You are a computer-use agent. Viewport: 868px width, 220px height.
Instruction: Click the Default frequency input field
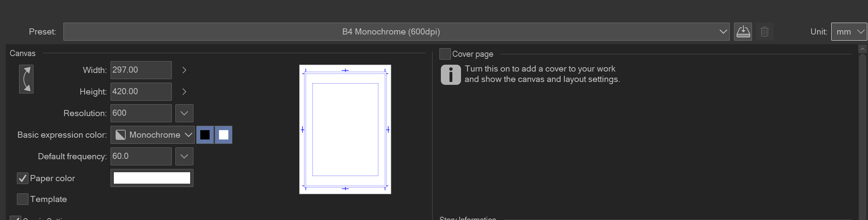click(x=141, y=156)
